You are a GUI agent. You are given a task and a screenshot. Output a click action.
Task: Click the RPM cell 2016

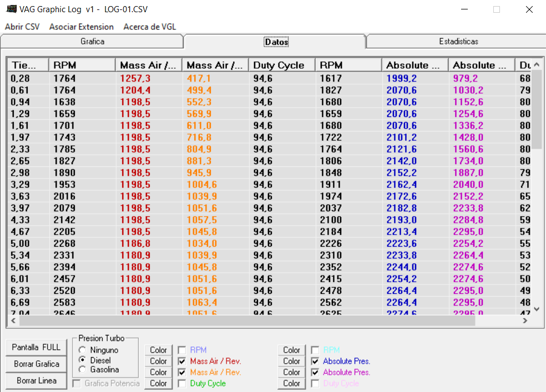click(x=64, y=196)
